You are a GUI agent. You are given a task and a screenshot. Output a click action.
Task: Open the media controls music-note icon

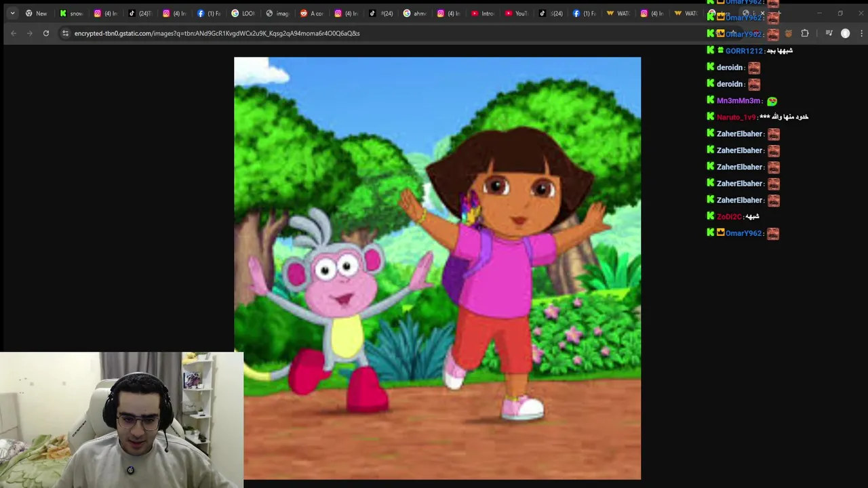[x=829, y=33]
